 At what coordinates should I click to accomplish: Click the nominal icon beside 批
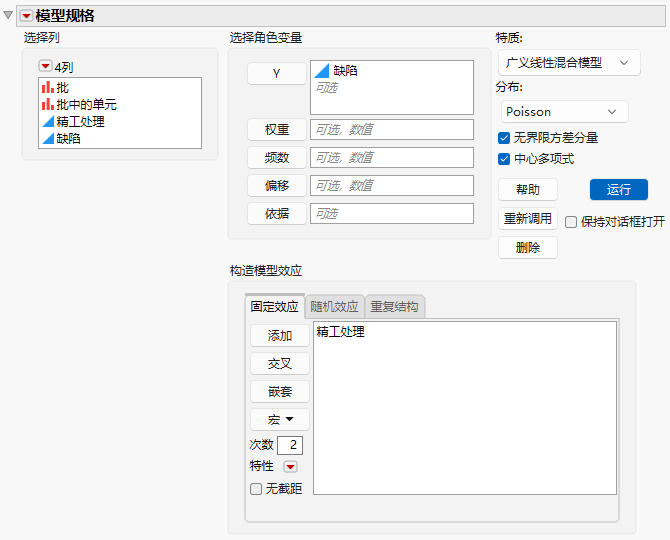[47, 87]
